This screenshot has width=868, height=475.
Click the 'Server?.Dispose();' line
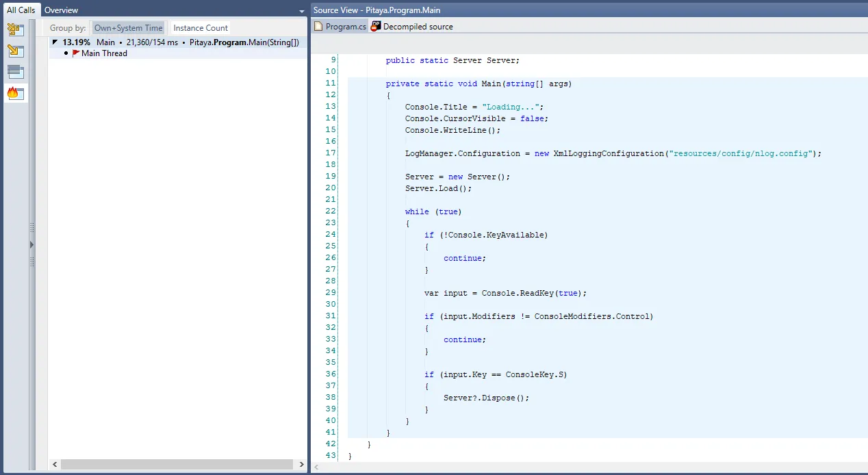point(486,398)
